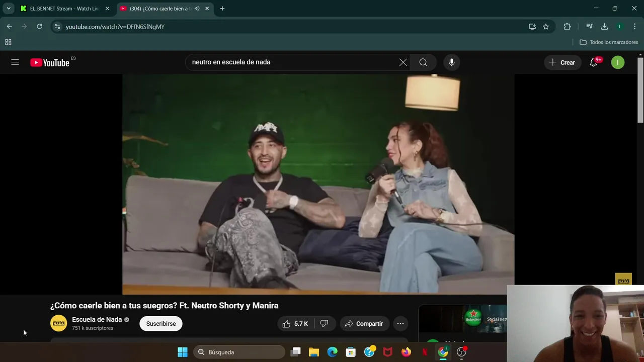
Task: Open the three-dot more actions menu
Action: point(400,324)
